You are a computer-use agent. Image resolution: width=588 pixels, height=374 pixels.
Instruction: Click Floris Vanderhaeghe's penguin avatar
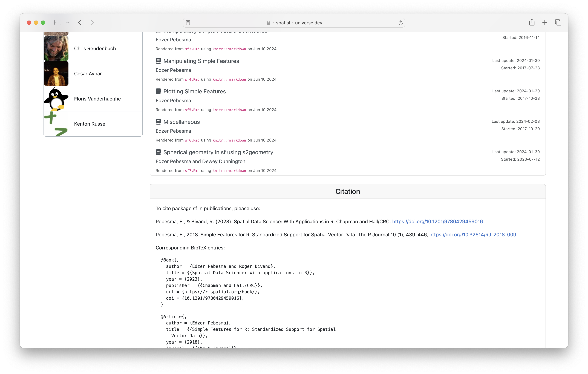56,99
